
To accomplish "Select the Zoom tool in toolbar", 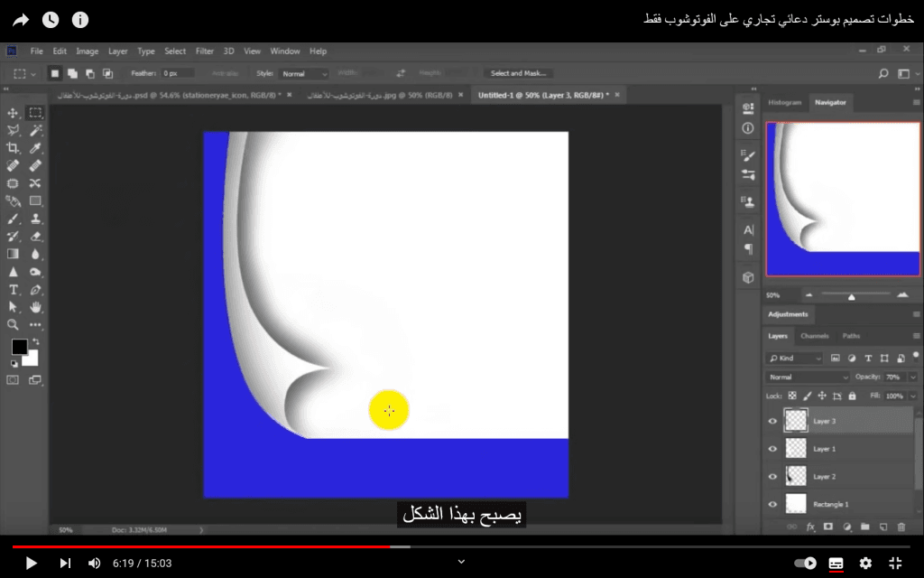I will 13,325.
